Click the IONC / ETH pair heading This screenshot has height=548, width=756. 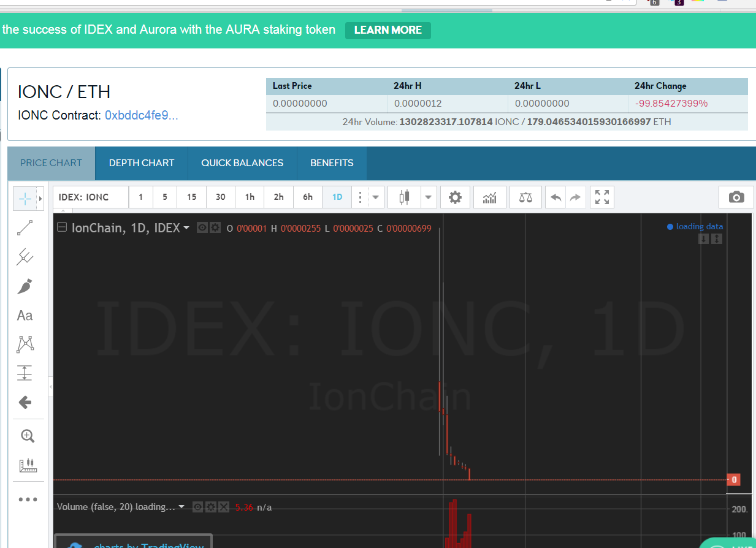tap(64, 92)
